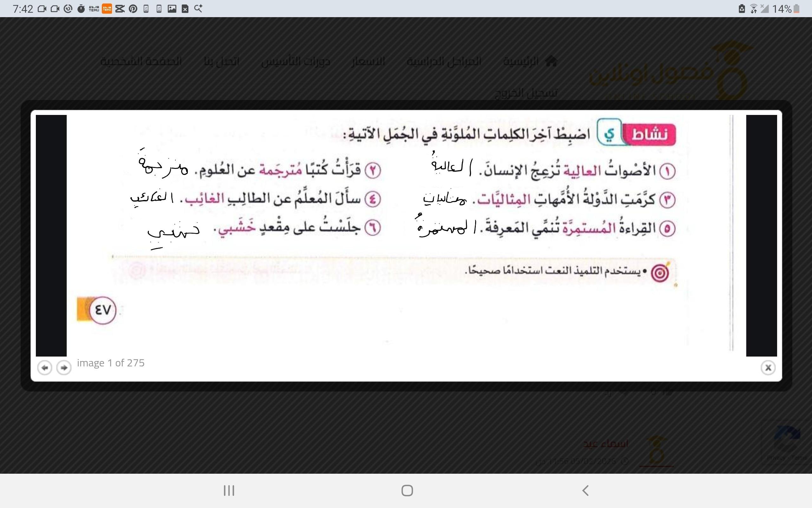Click the home icon beside الرئيسية
Screen dimensions: 812x508
point(551,61)
